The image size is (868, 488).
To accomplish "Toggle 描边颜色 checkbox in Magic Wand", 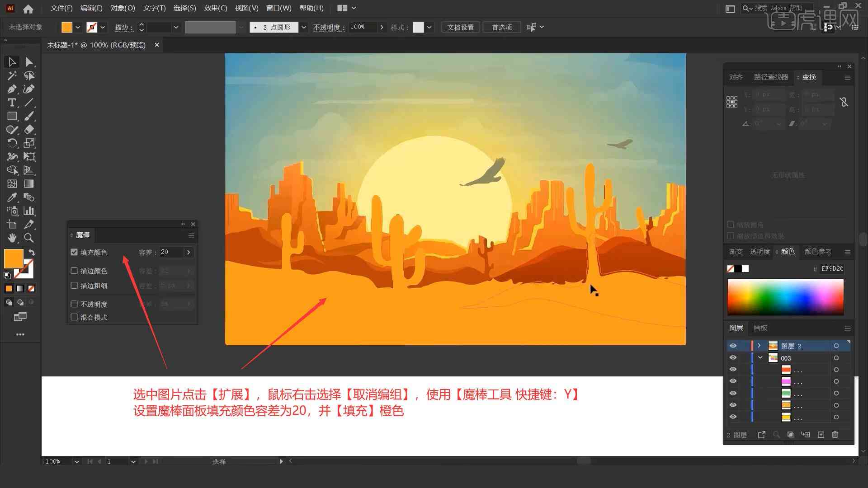I will coord(75,271).
